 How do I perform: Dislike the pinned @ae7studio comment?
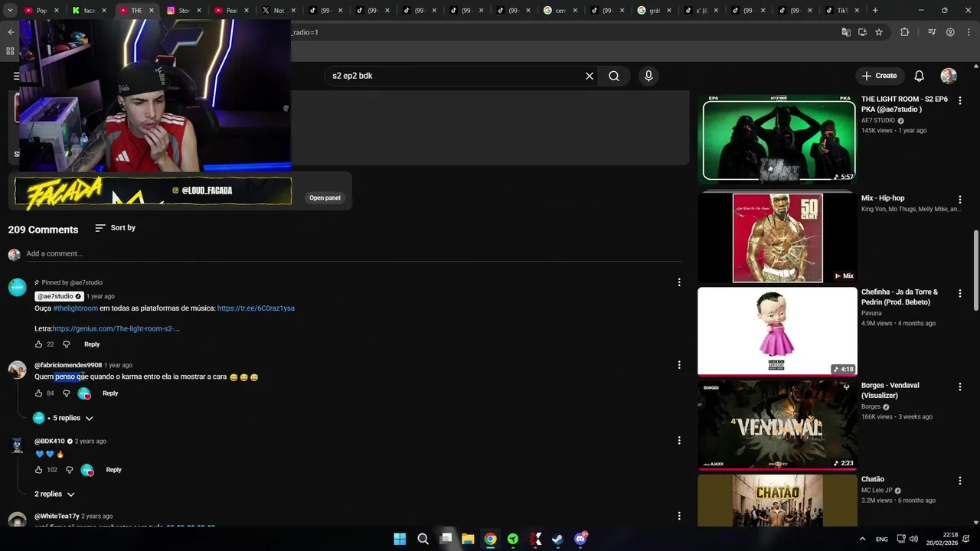66,344
